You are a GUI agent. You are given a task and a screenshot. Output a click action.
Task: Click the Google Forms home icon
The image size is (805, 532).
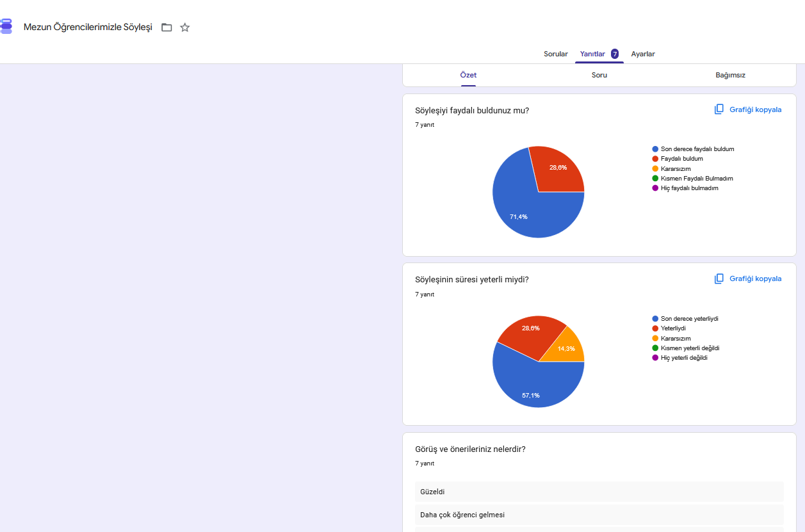click(6, 27)
